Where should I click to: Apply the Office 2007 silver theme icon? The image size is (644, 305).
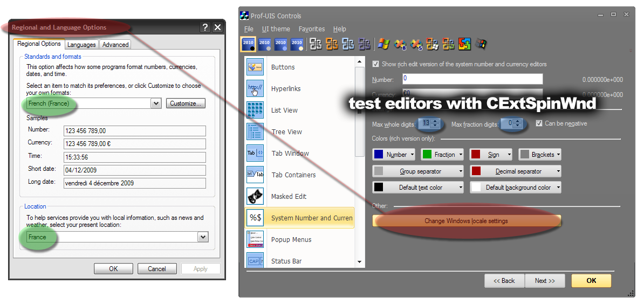pyautogui.click(x=316, y=44)
